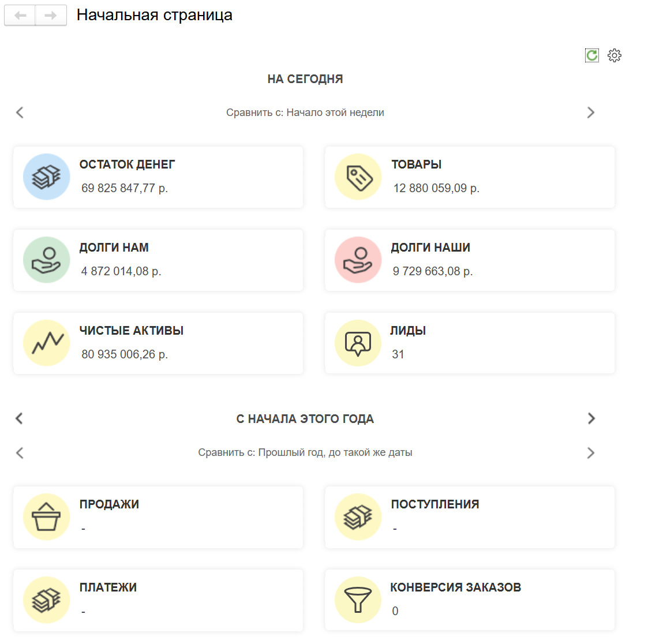The width and height of the screenshot is (648, 644).
Task: Open dashboard settings via gear icon
Action: point(615,55)
